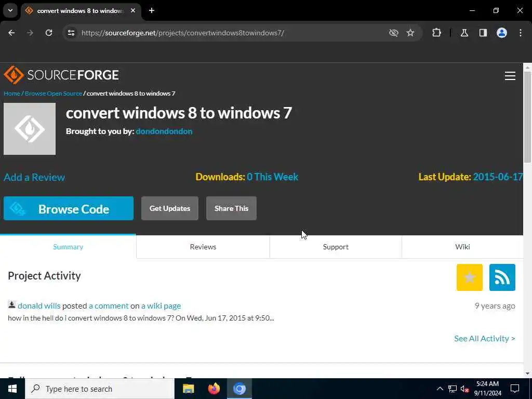Screen dimensions: 532x399
Task: Reload the current page
Action: 49,33
